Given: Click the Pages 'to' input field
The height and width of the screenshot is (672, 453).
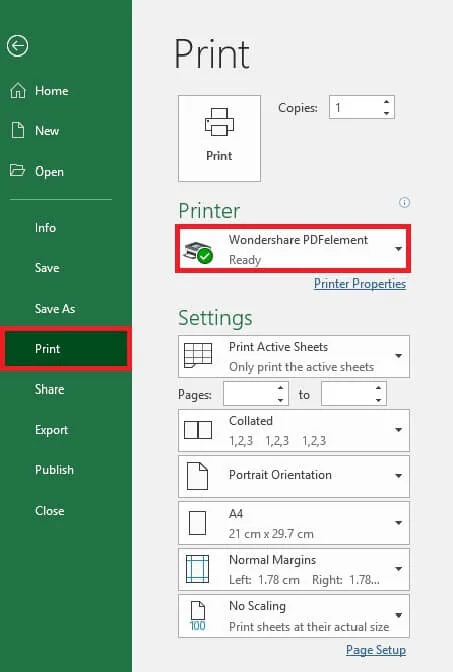Looking at the screenshot, I should tap(347, 393).
